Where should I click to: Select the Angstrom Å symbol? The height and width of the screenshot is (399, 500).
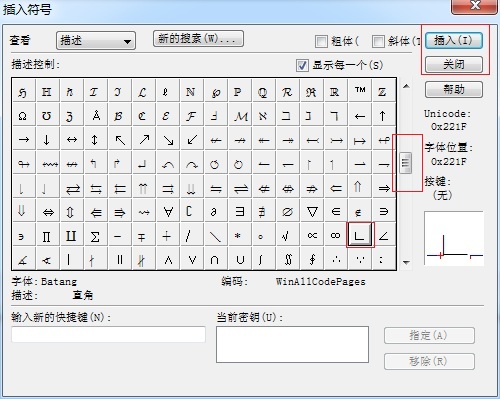click(96, 116)
